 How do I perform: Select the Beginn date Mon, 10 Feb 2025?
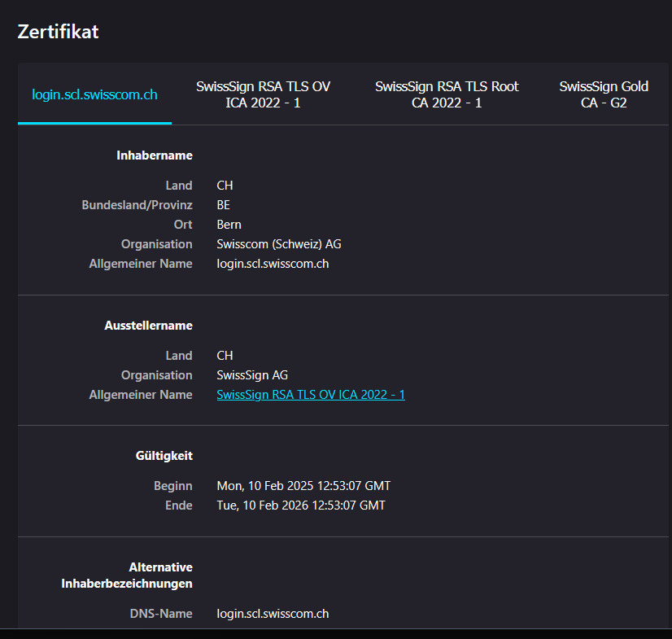point(303,486)
